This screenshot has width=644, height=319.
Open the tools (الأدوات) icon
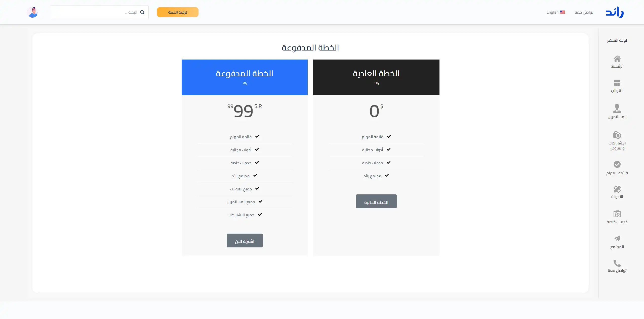[617, 189]
